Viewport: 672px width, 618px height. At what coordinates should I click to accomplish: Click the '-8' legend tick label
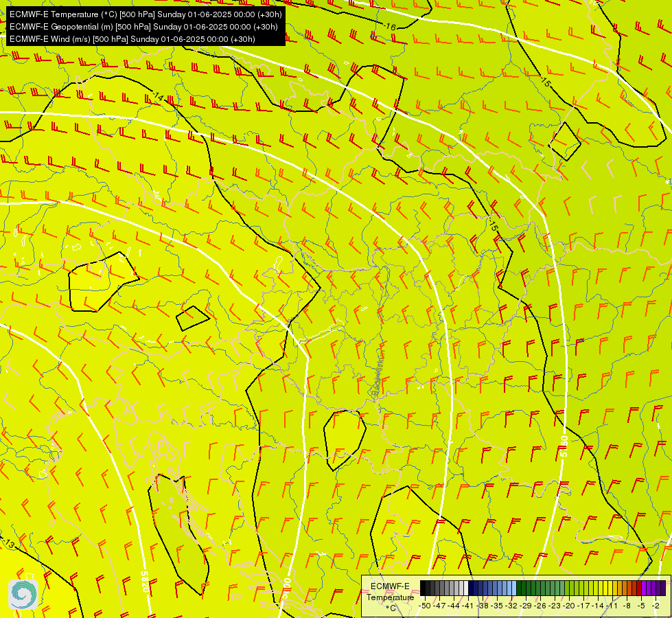click(x=627, y=606)
